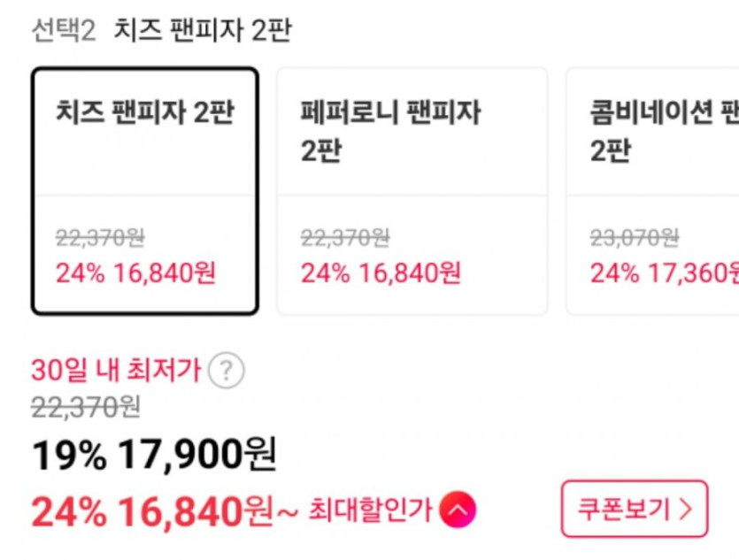Click the question mark help icon
Image resolution: width=739 pixels, height=560 pixels.
pyautogui.click(x=226, y=371)
